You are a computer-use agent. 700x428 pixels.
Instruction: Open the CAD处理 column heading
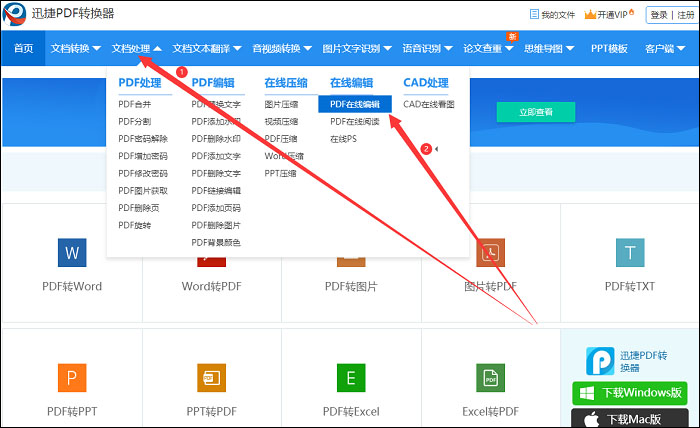tap(426, 83)
